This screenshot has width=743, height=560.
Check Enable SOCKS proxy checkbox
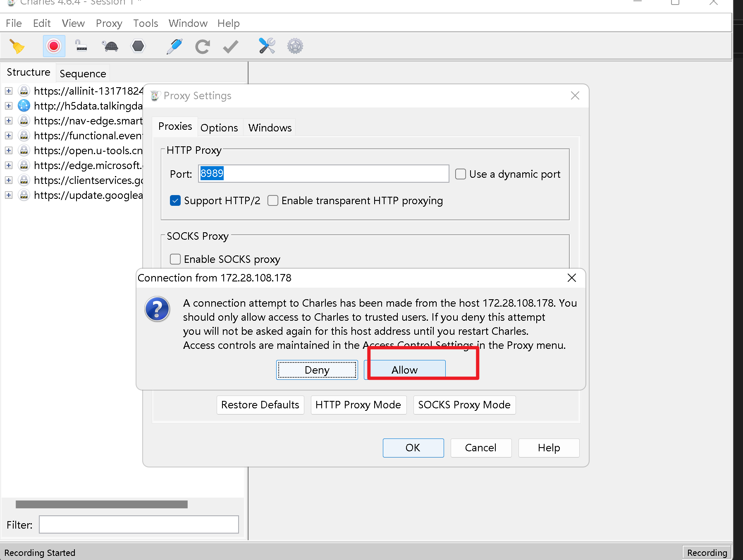pos(175,259)
